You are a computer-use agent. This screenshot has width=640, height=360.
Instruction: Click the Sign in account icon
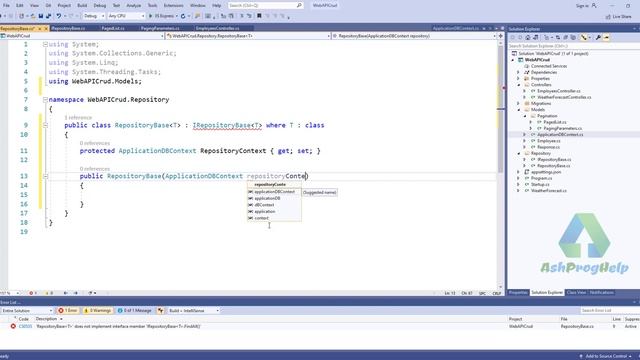click(594, 5)
